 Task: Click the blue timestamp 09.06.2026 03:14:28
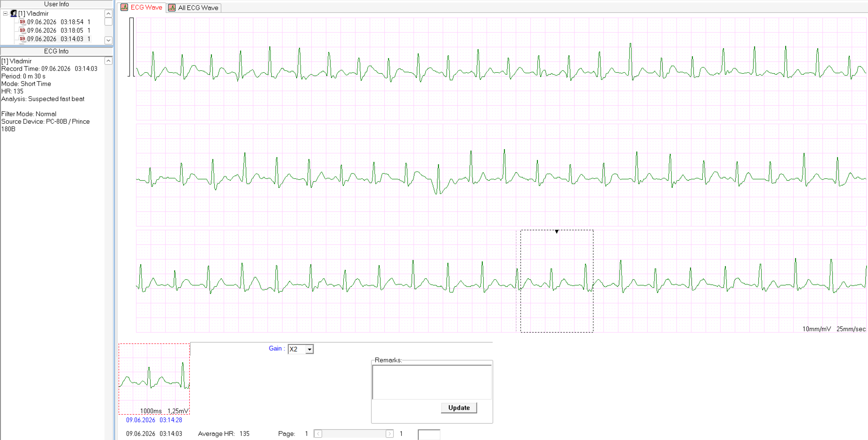click(154, 420)
